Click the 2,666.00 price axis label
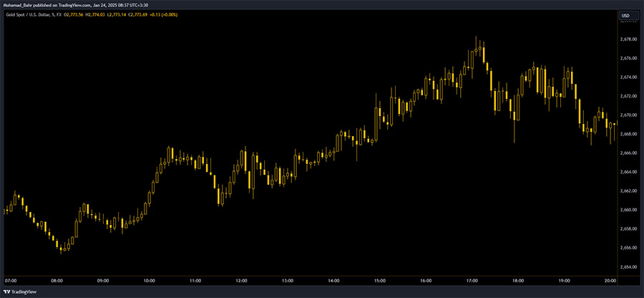Image resolution: width=644 pixels, height=298 pixels. click(x=629, y=153)
